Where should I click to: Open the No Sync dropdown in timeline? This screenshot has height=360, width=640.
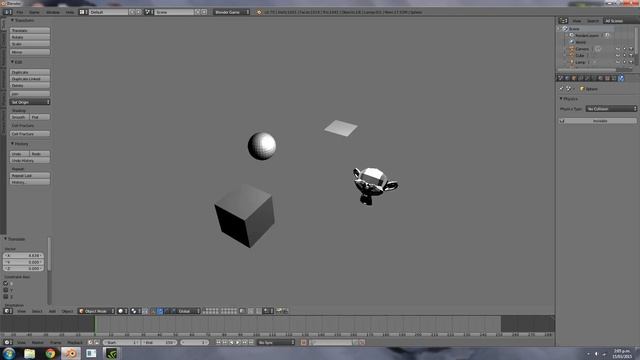[276, 342]
